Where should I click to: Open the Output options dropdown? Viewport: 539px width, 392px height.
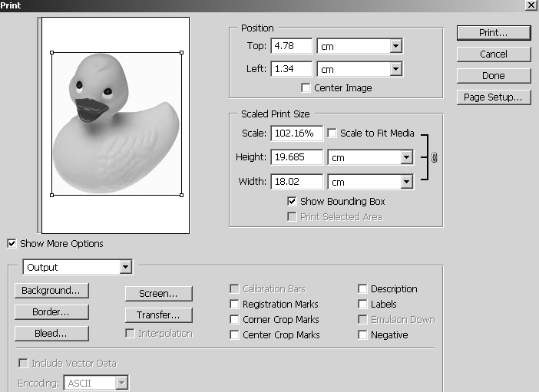(126, 267)
